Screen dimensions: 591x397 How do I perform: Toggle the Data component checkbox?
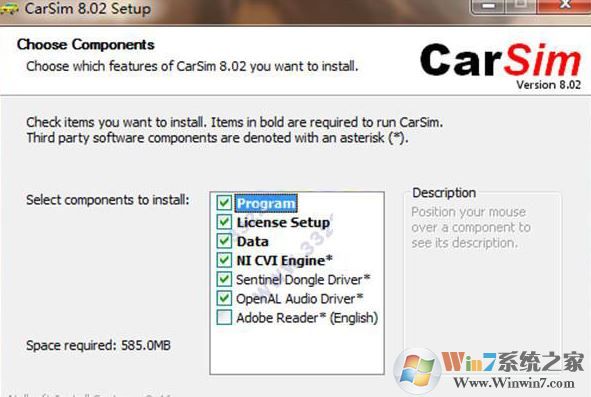[x=224, y=241]
